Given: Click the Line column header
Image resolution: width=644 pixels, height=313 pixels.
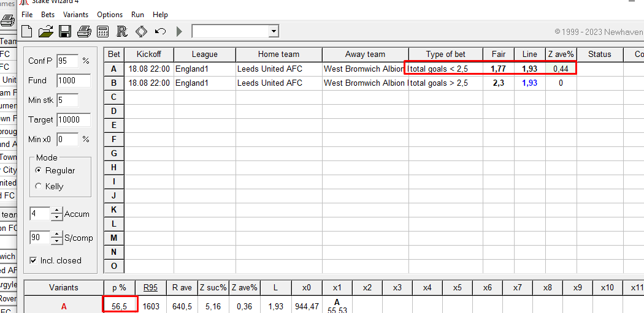Looking at the screenshot, I should [530, 54].
